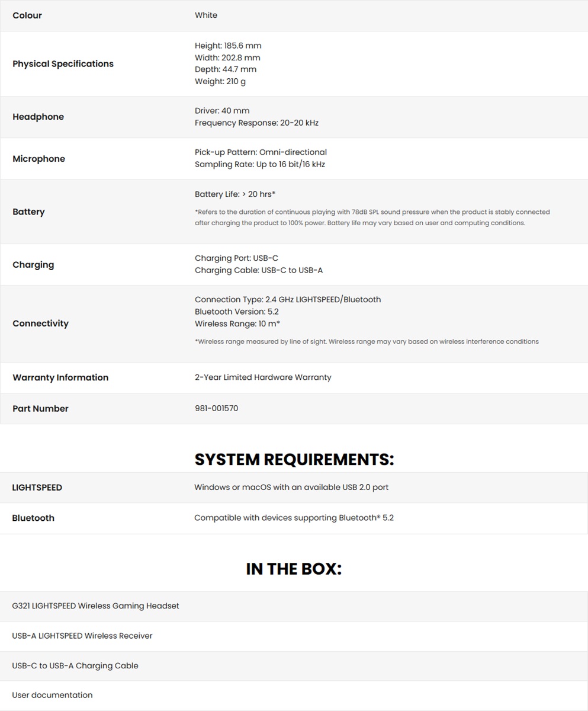This screenshot has height=711, width=588.
Task: Click the Charging Port: USB-C text
Action: point(236,258)
